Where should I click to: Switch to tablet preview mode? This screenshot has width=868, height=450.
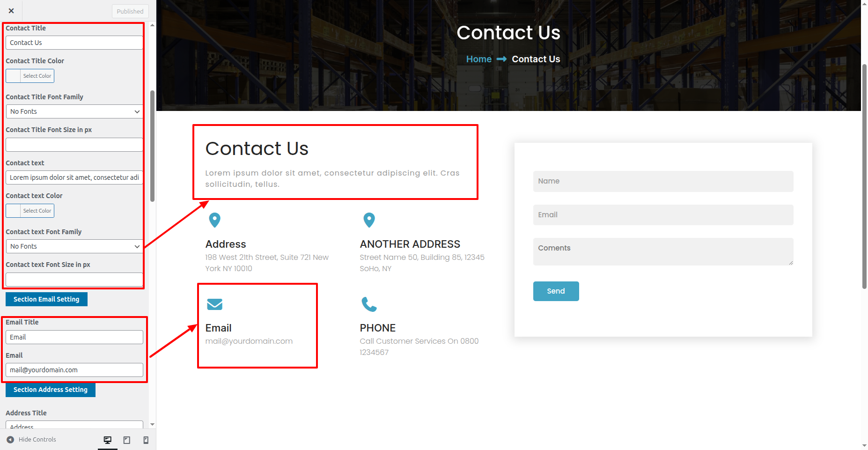126,440
